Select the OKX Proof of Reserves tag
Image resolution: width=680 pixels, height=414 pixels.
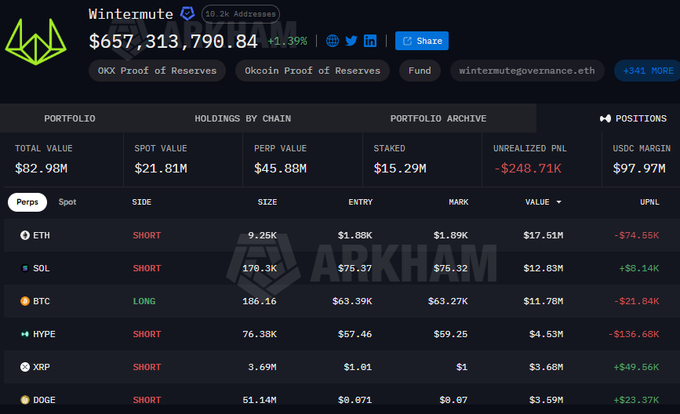[157, 71]
